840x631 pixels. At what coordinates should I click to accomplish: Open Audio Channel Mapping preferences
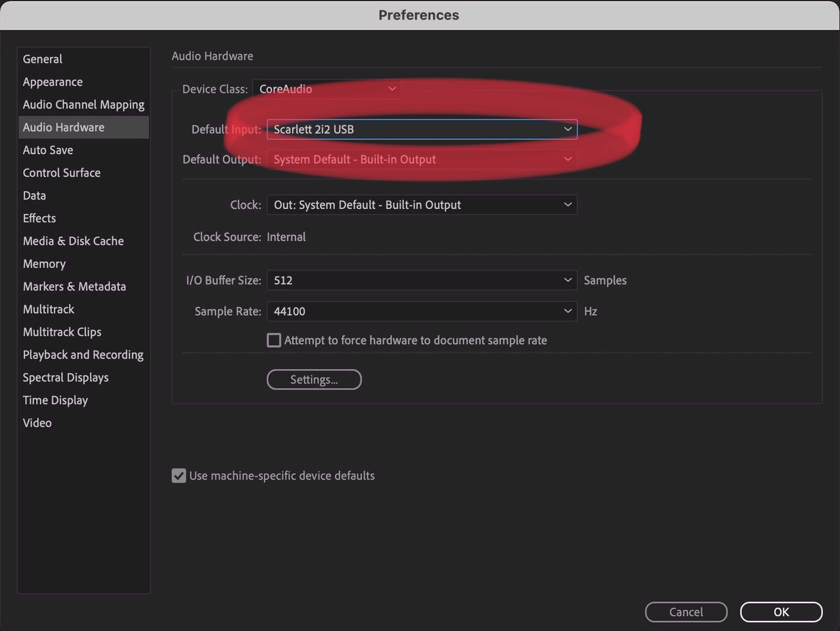pos(84,104)
